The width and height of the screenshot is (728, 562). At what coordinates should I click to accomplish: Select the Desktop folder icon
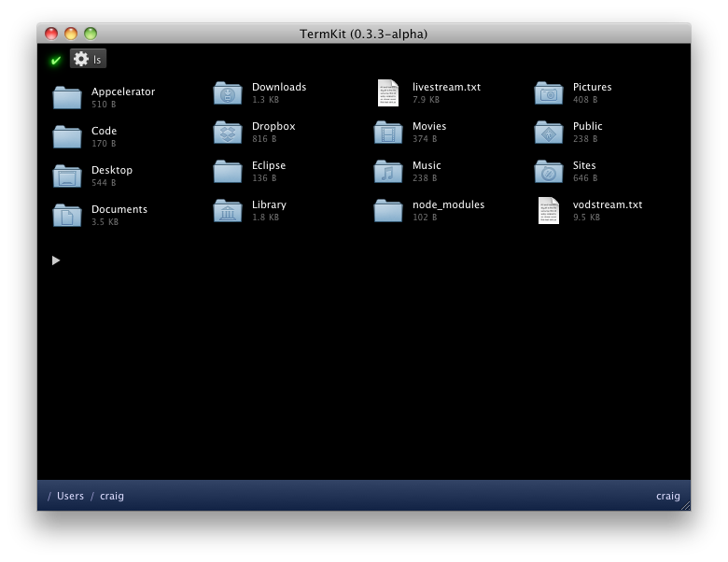pyautogui.click(x=67, y=176)
